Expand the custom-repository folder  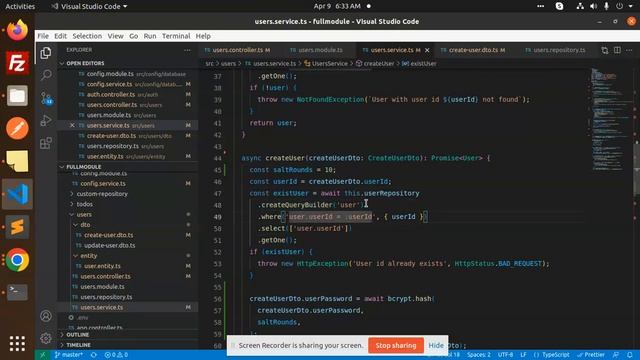pos(102,194)
